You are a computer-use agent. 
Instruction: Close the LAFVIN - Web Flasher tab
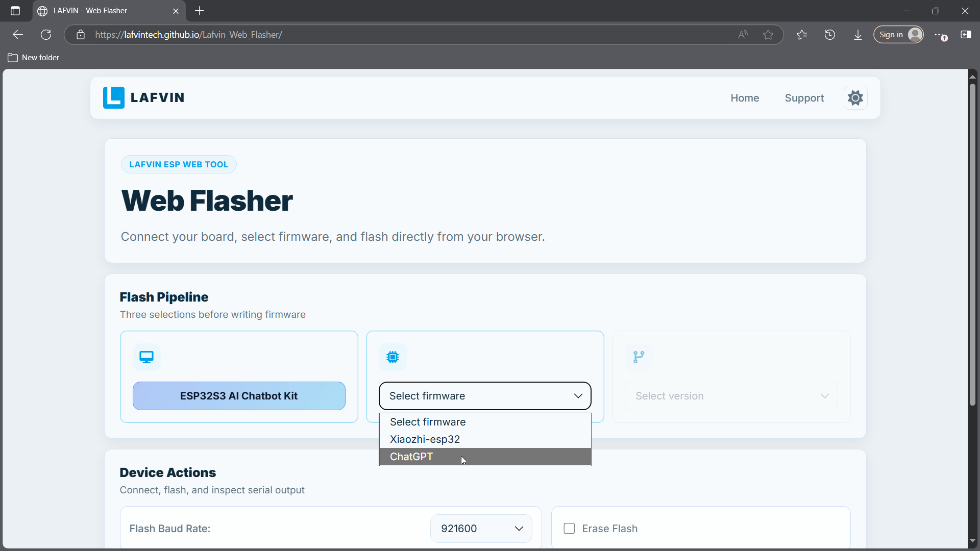tap(176, 11)
